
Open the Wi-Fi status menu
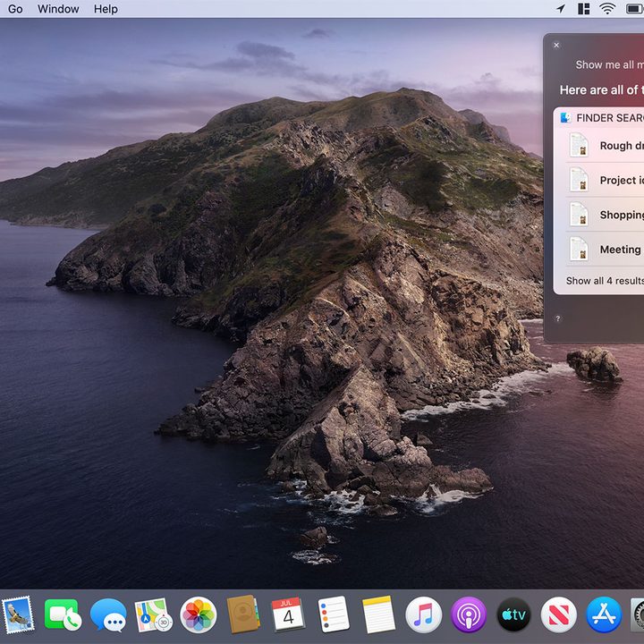coord(607,9)
